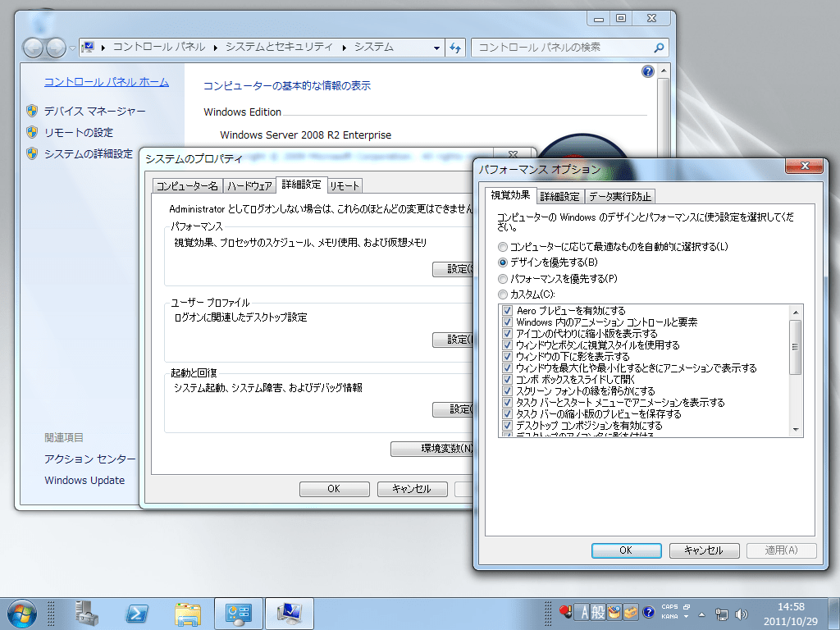Open Windows PowerShell from the taskbar
The width and height of the screenshot is (840, 630).
click(x=138, y=613)
